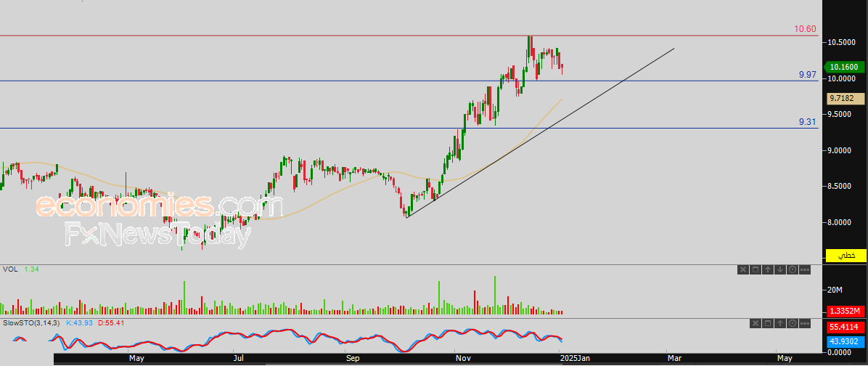Screen dimensions: 868x366
Task: Open SlowSTO indicator settings gear
Action: (791, 322)
